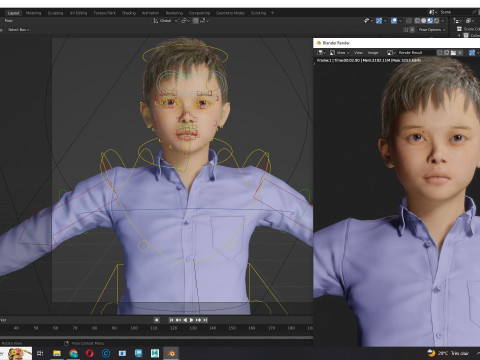Jump to the end frame of timeline
480x360 pixels.
pos(205,320)
